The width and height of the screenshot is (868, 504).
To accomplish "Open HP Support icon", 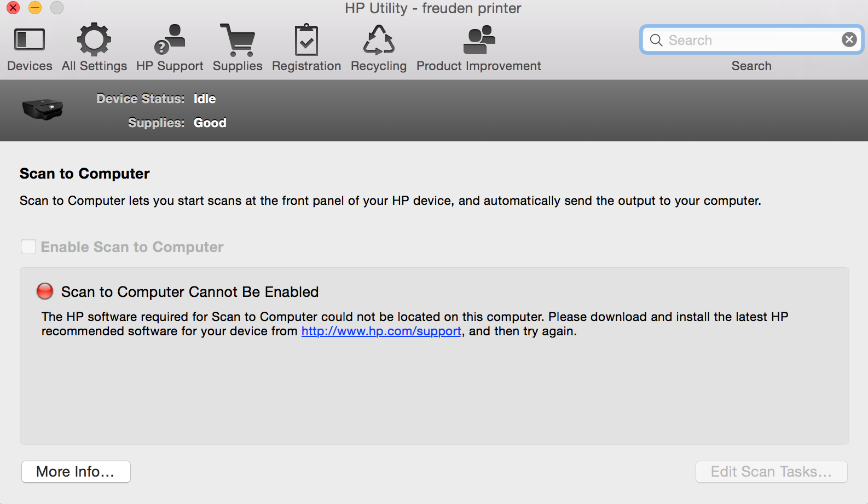I will (x=170, y=39).
